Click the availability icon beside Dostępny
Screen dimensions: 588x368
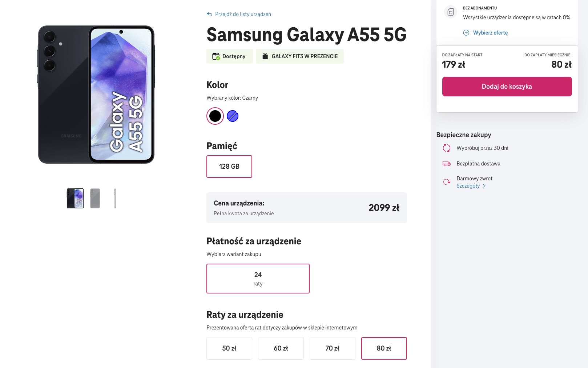click(x=216, y=56)
